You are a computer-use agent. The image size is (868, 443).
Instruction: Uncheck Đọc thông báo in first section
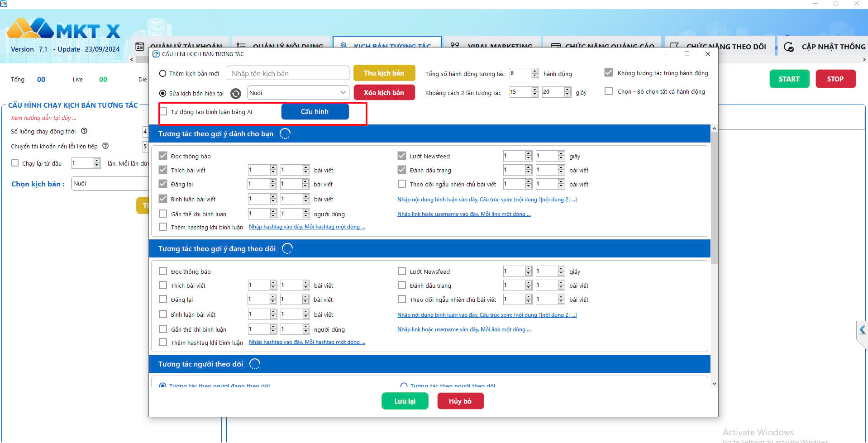point(163,156)
